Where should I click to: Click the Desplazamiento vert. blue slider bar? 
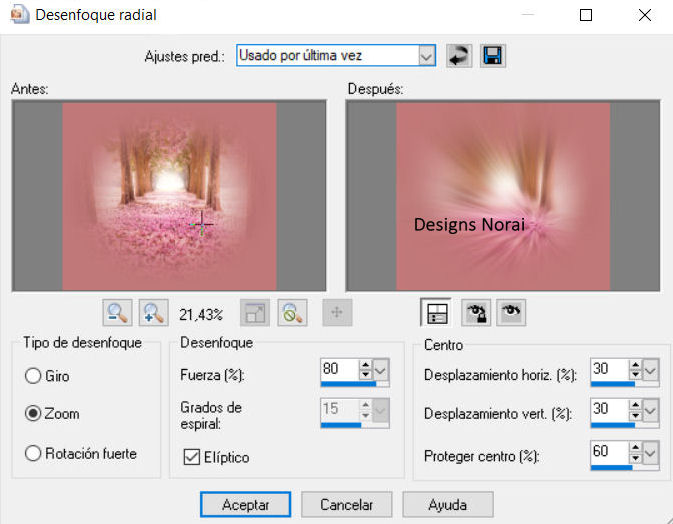point(625,425)
